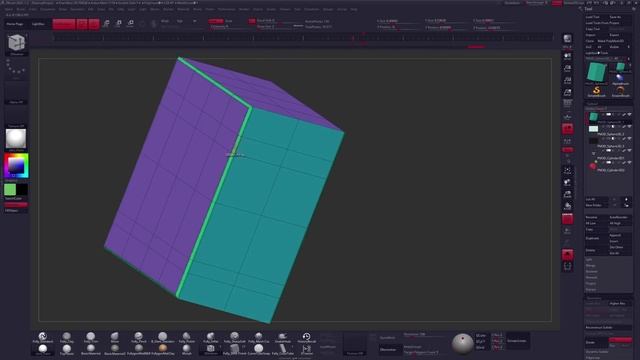Choose the BasicMaterial sphere
Screen dimensions: 640x360
(91, 349)
